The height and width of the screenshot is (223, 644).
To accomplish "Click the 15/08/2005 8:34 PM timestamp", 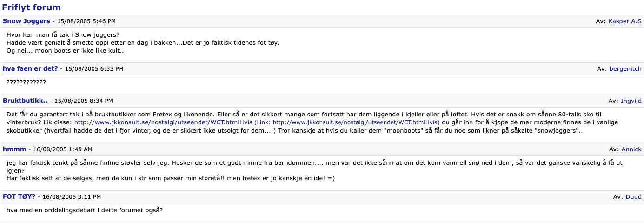I will tap(84, 101).
